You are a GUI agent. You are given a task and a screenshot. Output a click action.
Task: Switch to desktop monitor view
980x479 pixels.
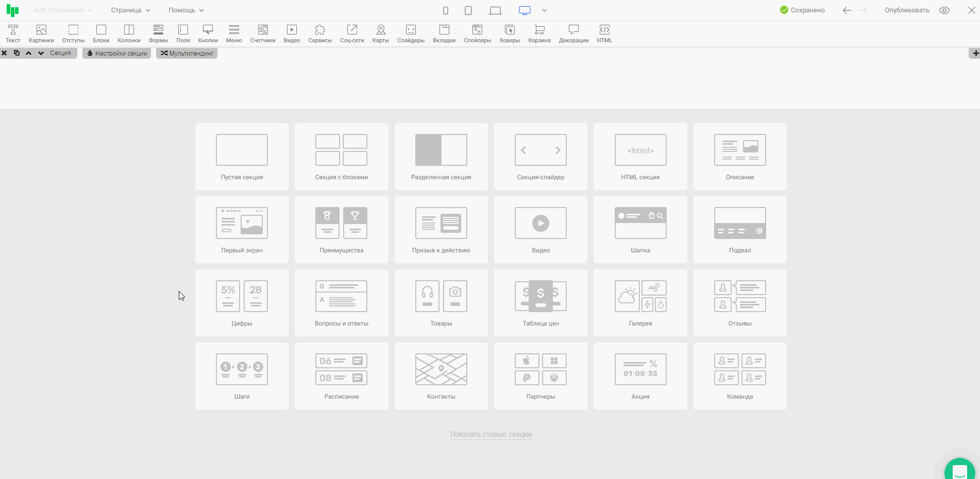point(525,10)
